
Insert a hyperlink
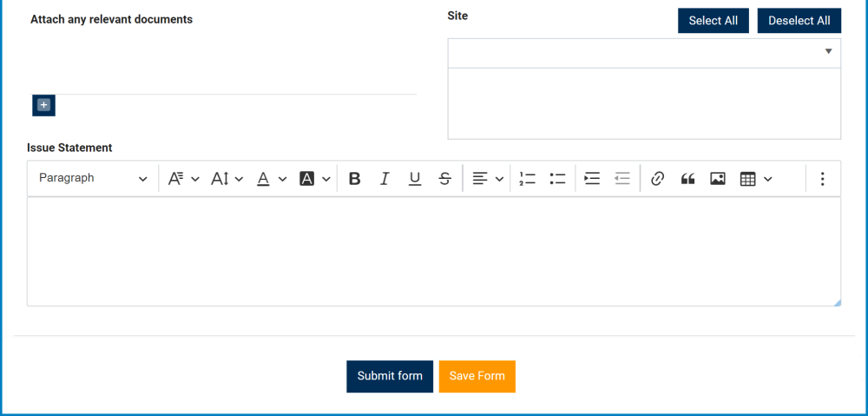click(657, 179)
